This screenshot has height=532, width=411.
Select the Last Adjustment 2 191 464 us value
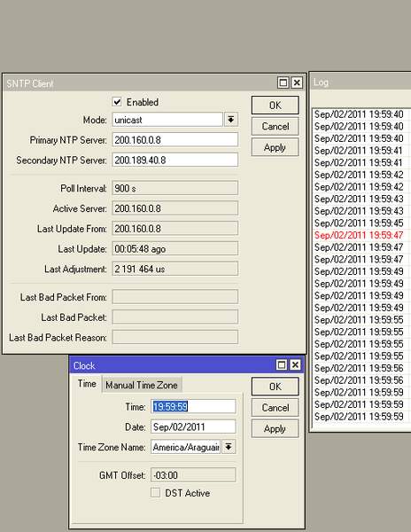pos(174,269)
